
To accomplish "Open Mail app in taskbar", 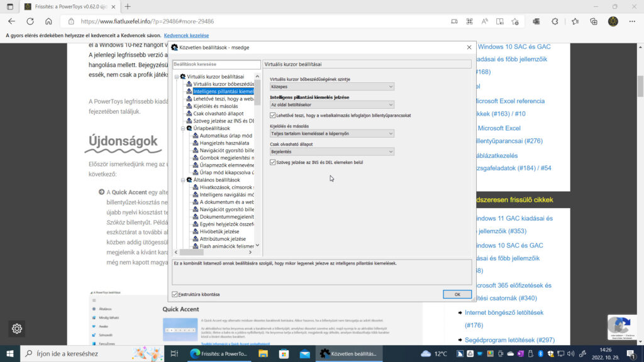I will pyautogui.click(x=304, y=354).
